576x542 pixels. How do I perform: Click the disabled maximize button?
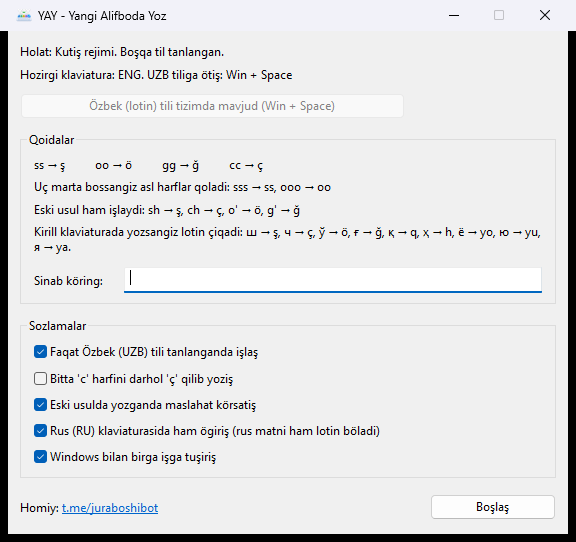tap(499, 15)
